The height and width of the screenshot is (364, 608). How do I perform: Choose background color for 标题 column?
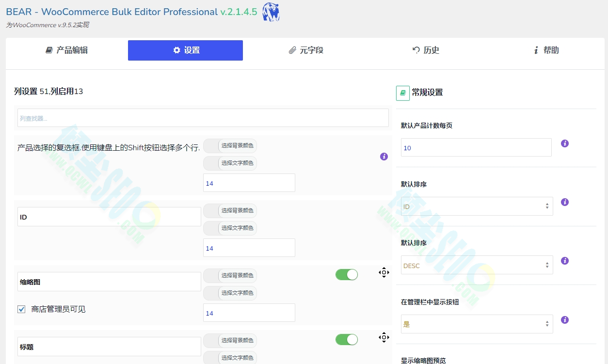pyautogui.click(x=230, y=341)
